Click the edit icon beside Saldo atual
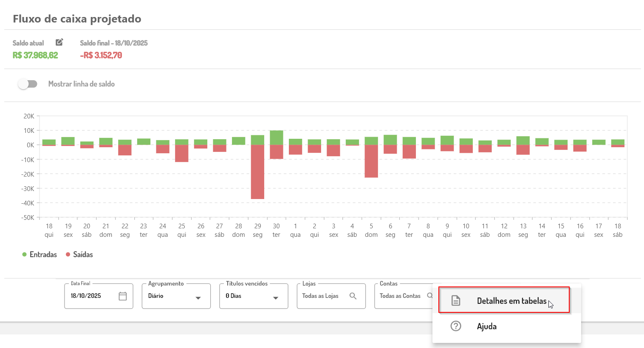The height and width of the screenshot is (348, 644). (x=59, y=42)
